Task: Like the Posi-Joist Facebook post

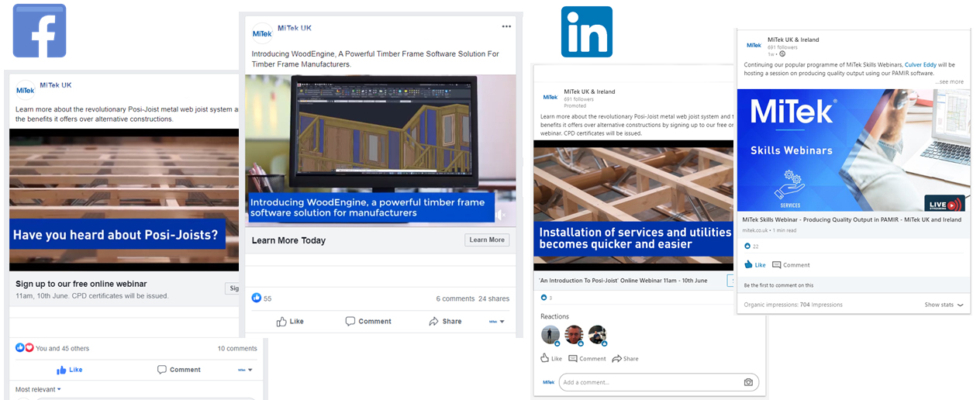Action: point(69,370)
